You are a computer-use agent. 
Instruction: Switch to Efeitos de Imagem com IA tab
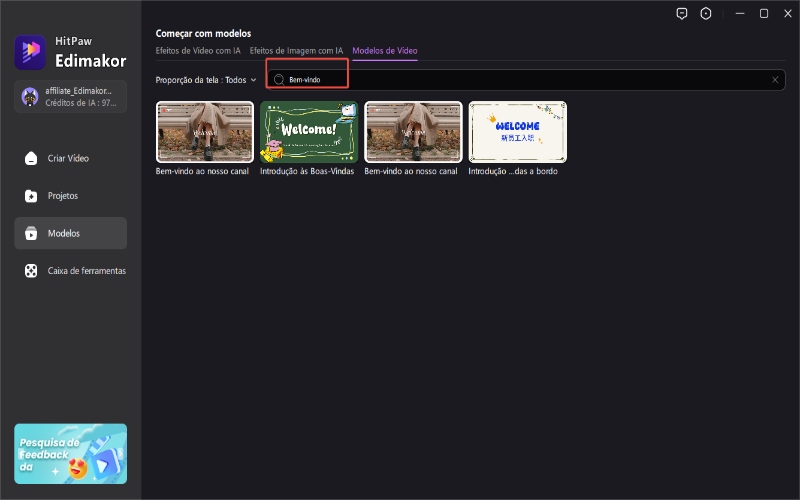tap(296, 50)
